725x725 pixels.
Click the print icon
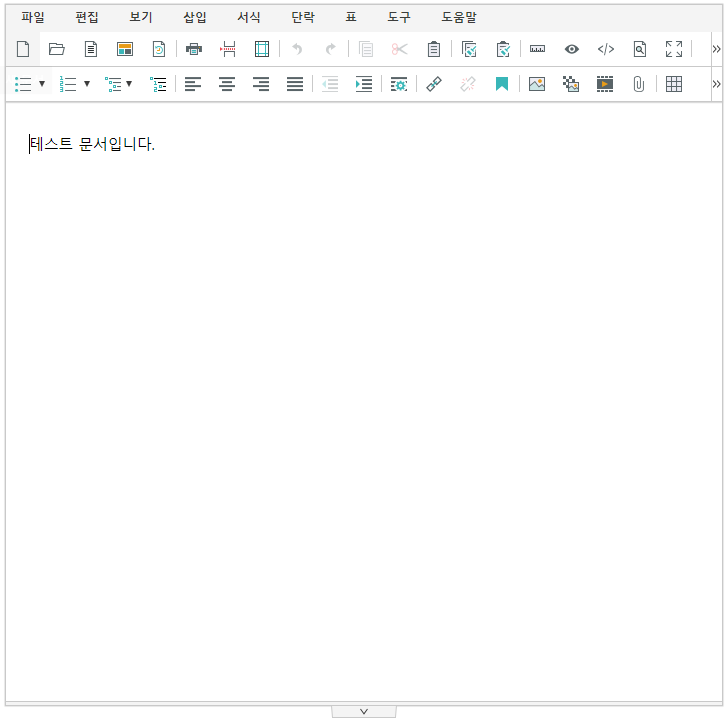(194, 49)
